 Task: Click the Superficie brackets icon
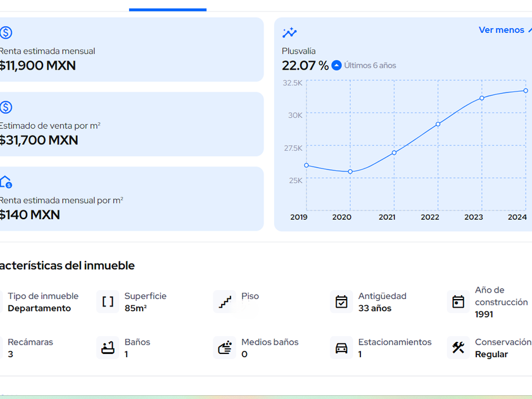pyautogui.click(x=108, y=302)
